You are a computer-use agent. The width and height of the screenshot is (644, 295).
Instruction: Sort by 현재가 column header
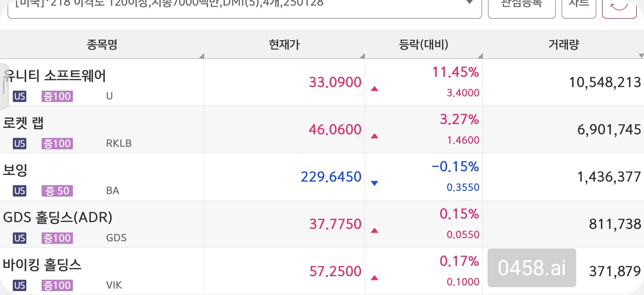pyautogui.click(x=284, y=44)
